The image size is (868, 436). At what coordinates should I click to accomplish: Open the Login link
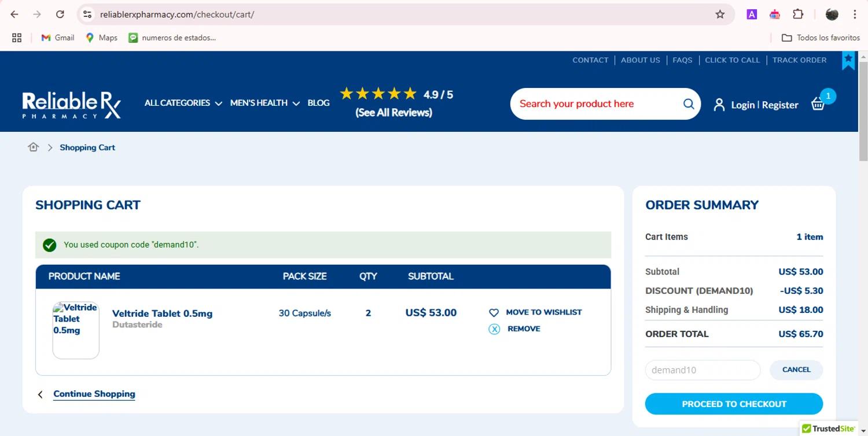pos(742,105)
